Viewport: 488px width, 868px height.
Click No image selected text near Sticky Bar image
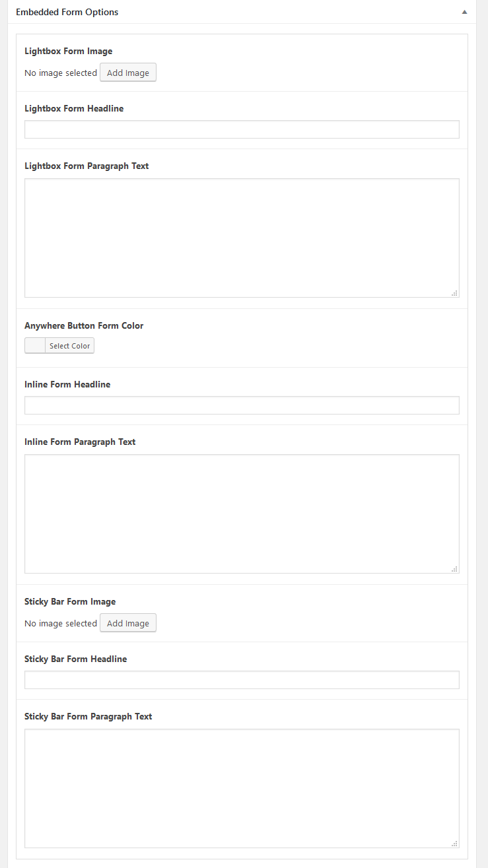coord(61,623)
